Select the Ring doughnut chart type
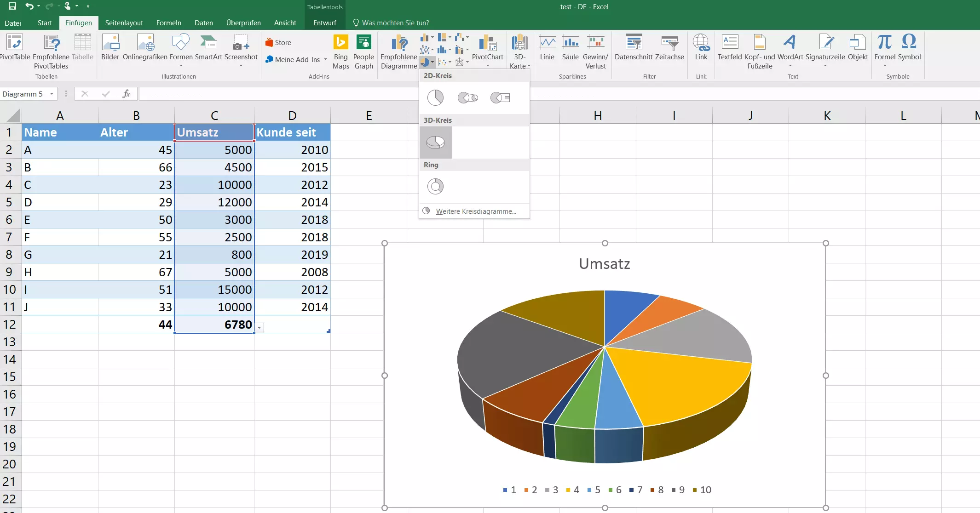The width and height of the screenshot is (980, 513). (x=435, y=186)
